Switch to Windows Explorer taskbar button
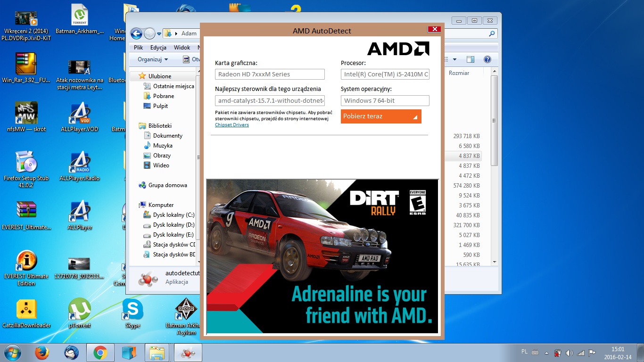 click(x=157, y=352)
